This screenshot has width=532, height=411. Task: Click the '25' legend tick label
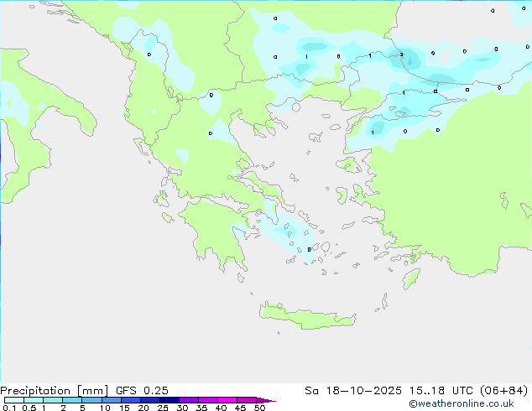click(x=163, y=408)
